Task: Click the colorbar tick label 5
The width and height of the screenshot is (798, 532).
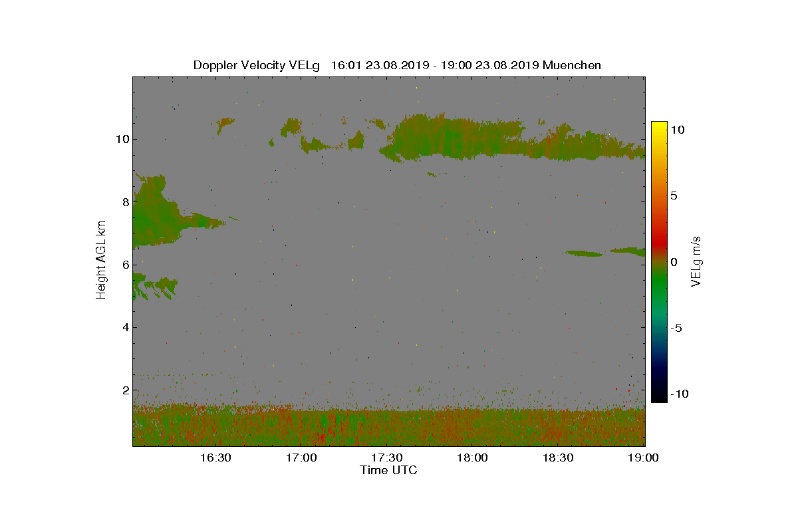Action: pyautogui.click(x=674, y=196)
